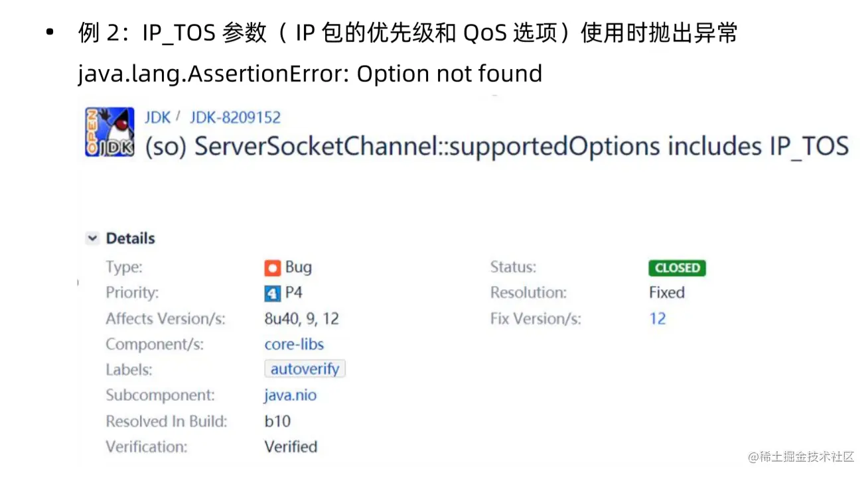The image size is (868, 477).
Task: Click the bullet point before 例 2
Action: click(x=49, y=34)
